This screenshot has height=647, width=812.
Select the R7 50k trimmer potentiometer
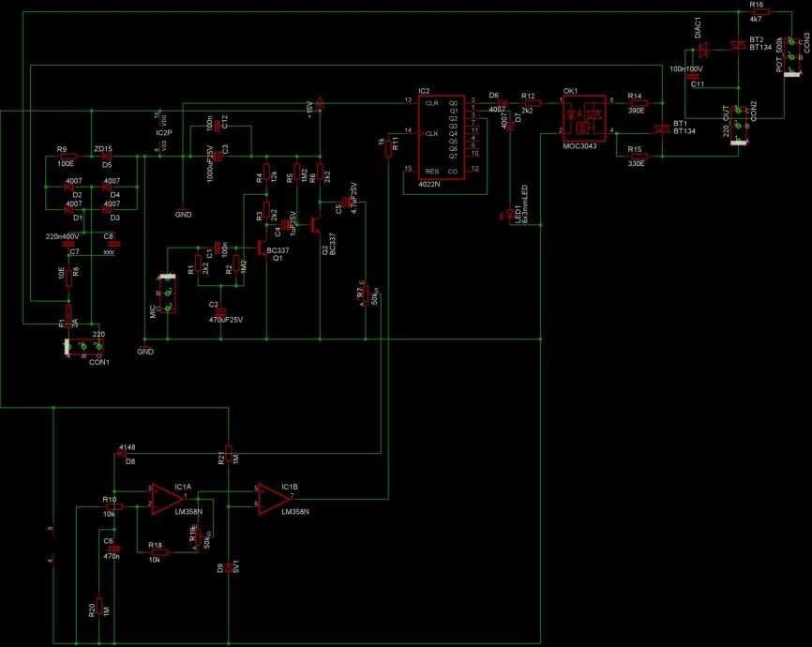pyautogui.click(x=365, y=293)
